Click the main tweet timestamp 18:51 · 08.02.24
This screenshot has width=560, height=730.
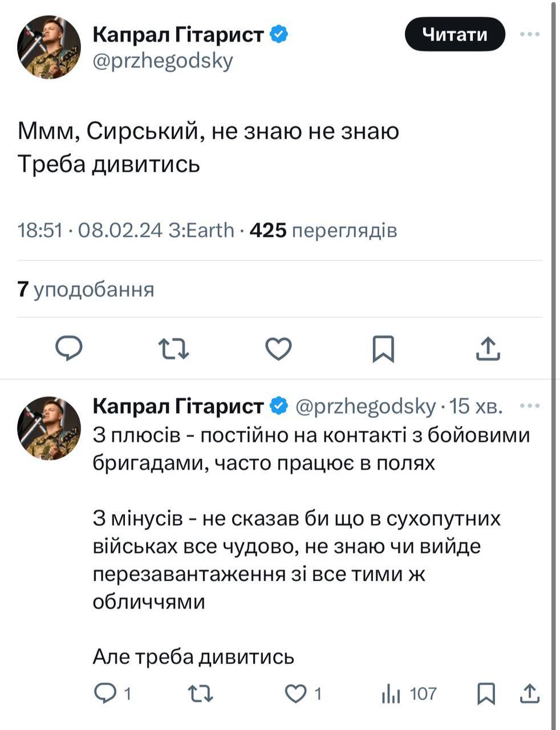pos(94,230)
